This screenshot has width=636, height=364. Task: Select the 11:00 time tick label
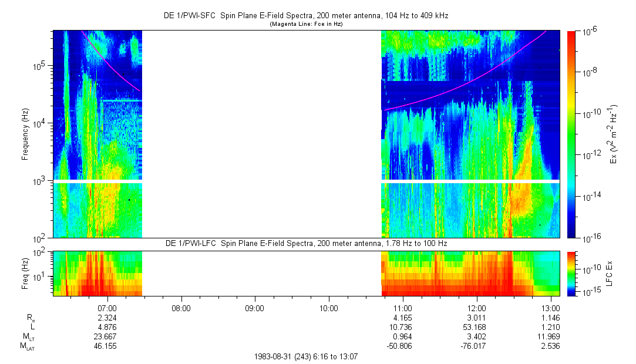click(x=402, y=308)
